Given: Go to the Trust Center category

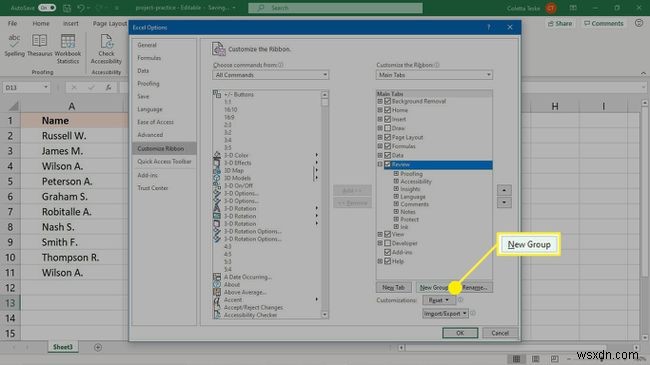Looking at the screenshot, I should coord(153,188).
